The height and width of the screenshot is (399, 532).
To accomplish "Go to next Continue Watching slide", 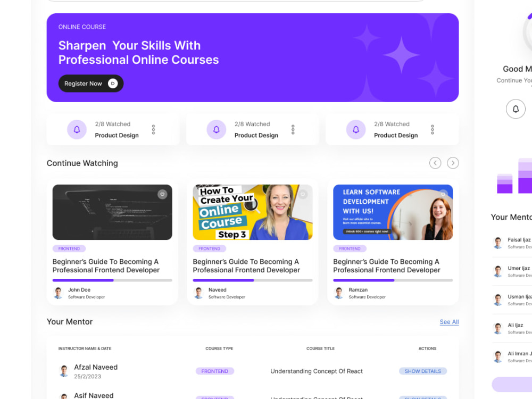I will [453, 163].
